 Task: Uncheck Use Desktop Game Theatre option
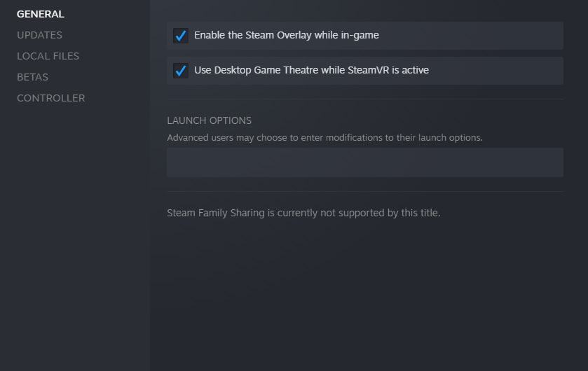click(181, 71)
